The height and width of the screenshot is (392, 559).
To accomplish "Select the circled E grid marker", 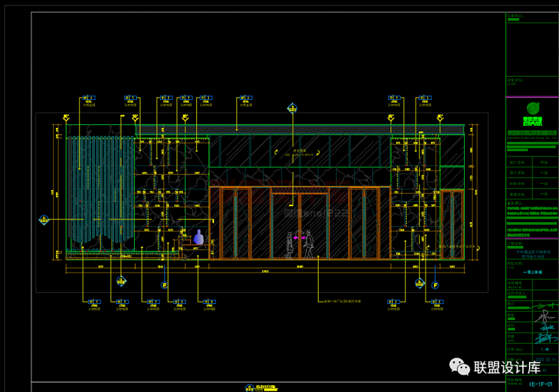I will click(165, 285).
